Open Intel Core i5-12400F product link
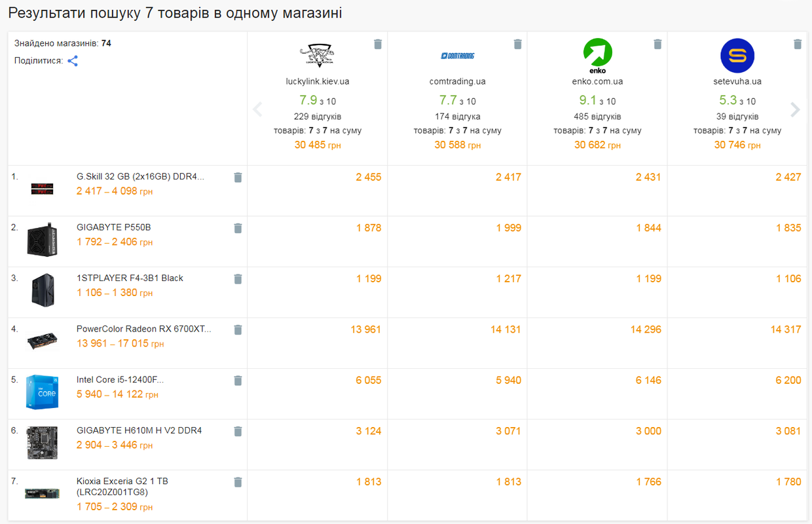The image size is (812, 524). point(120,379)
